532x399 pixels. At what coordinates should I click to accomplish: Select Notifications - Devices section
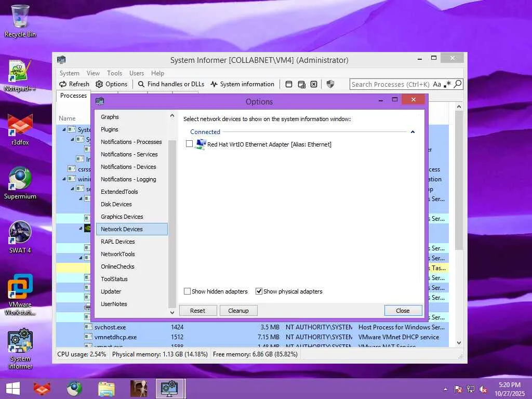click(131, 167)
